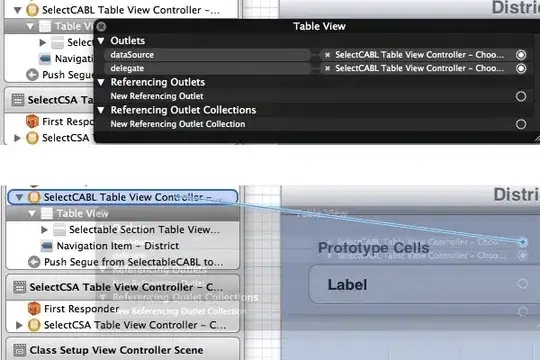Click the First Responder cube icon in lower outline
The width and height of the screenshot is (540, 360).
[34, 309]
